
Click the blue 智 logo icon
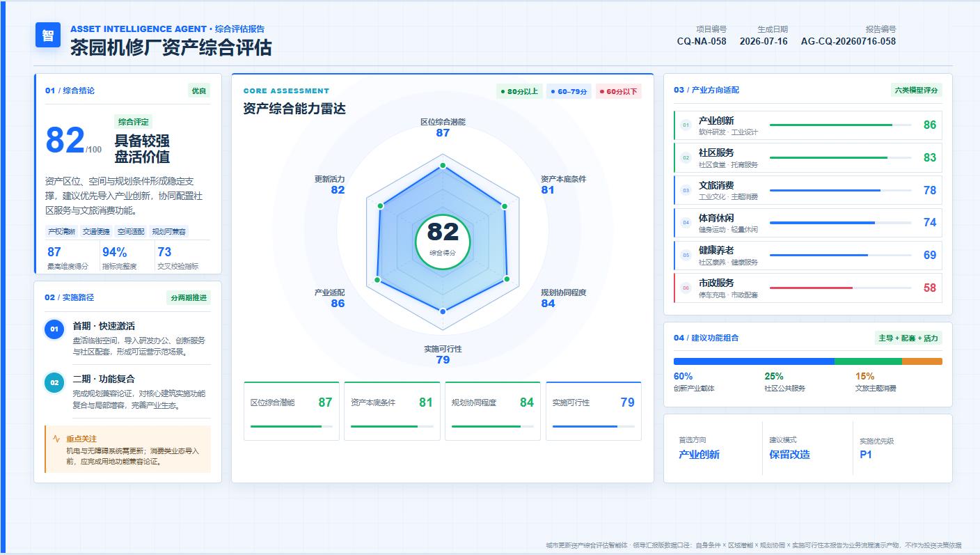[x=48, y=35]
